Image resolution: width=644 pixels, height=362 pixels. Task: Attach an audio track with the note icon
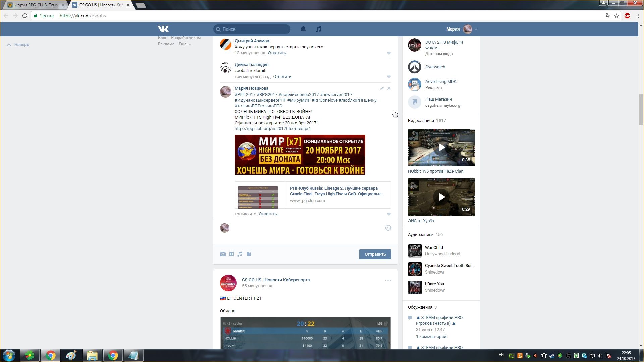point(240,254)
